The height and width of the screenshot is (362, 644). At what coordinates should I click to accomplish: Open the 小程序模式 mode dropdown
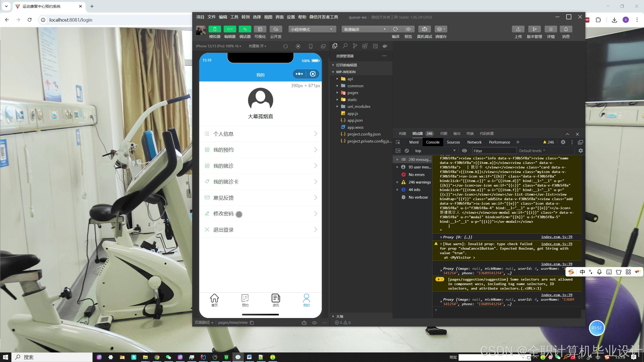click(x=312, y=29)
